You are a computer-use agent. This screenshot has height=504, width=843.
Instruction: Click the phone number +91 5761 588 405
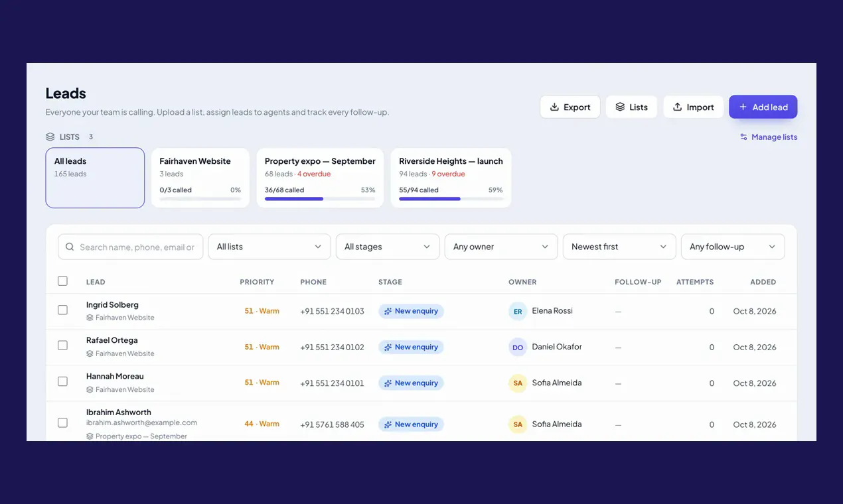click(332, 424)
